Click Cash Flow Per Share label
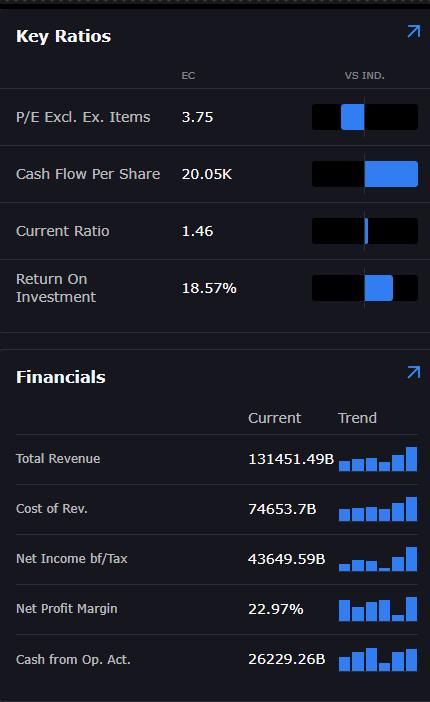Viewport: 430px width, 702px height. tap(88, 174)
